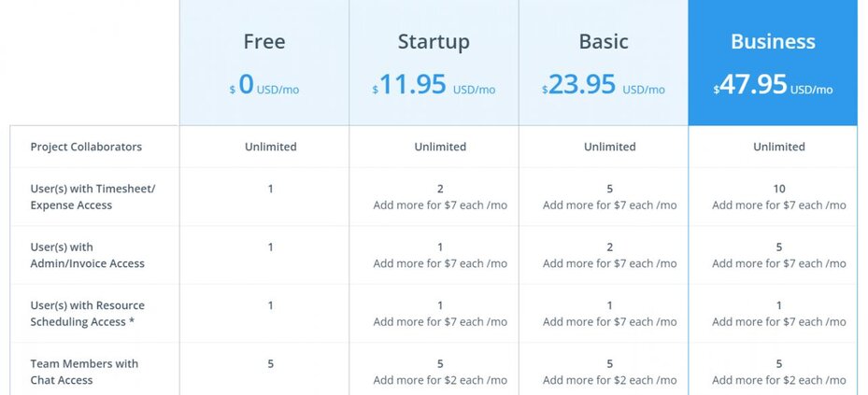The width and height of the screenshot is (868, 395).
Task: Click the $47.95 USD/mo Business price
Action: (773, 86)
